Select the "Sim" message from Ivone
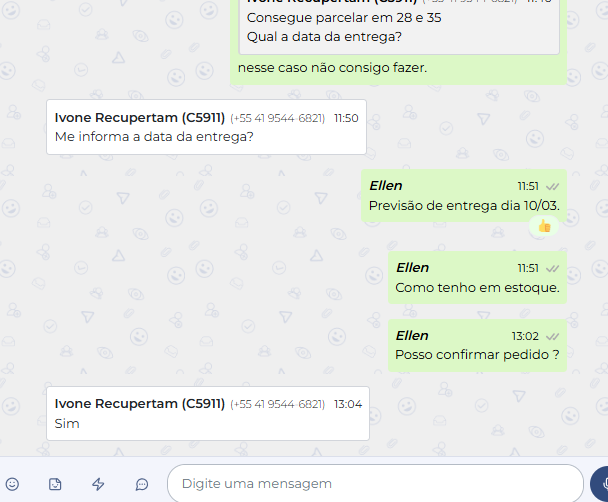 coord(208,414)
